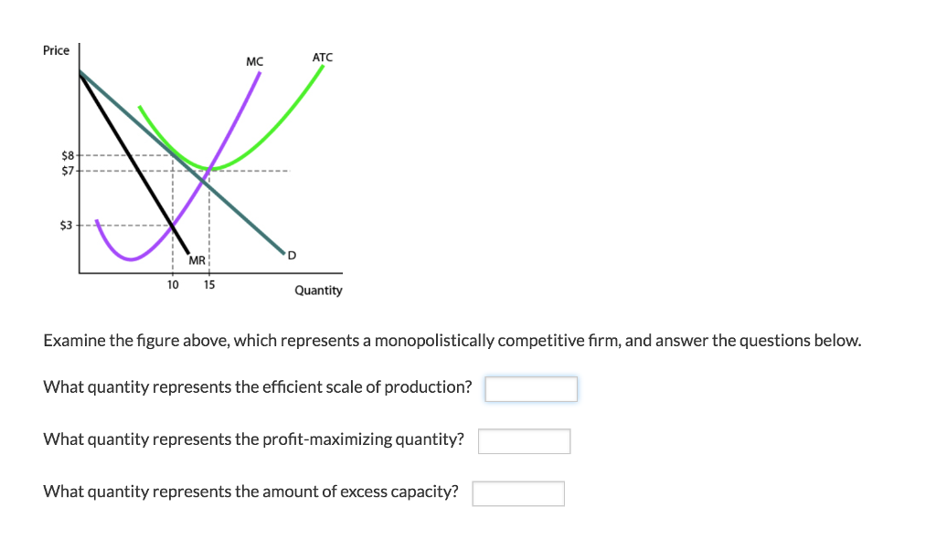Click the MC curve label
The image size is (936, 560).
[x=254, y=61]
